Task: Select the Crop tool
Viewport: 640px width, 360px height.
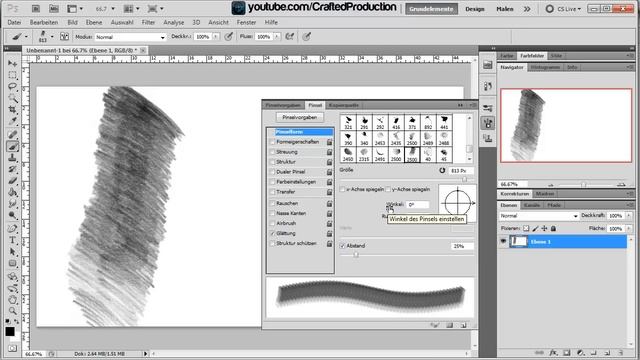Action: (12, 109)
